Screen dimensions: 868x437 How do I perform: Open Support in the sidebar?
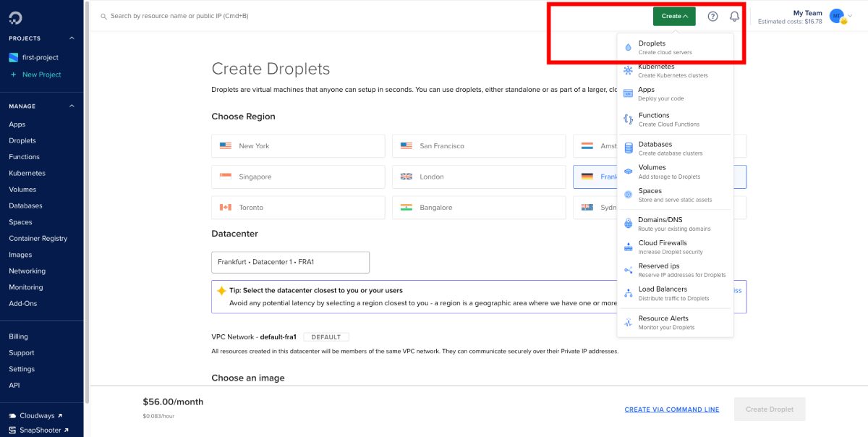tap(22, 353)
